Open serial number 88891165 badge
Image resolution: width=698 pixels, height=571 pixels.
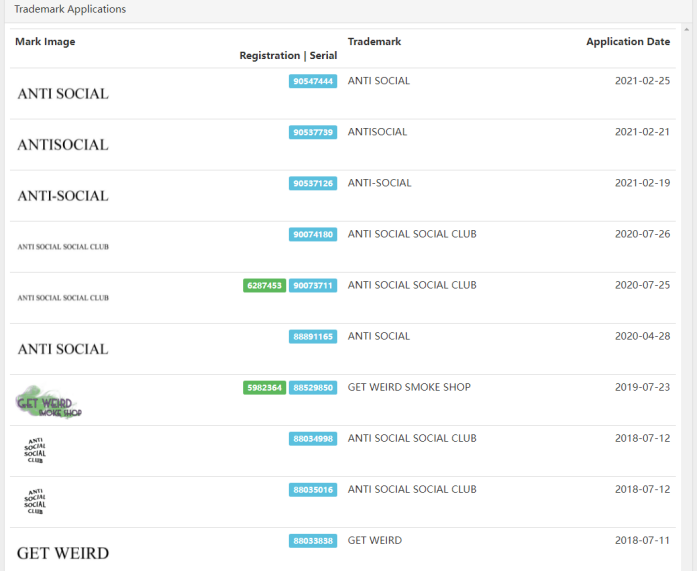(312, 336)
